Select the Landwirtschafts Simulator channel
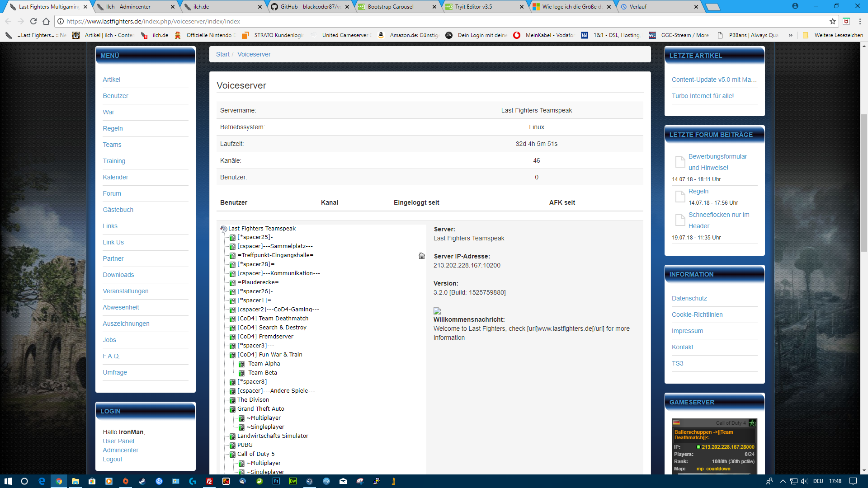This screenshot has height=488, width=868. 273,436
